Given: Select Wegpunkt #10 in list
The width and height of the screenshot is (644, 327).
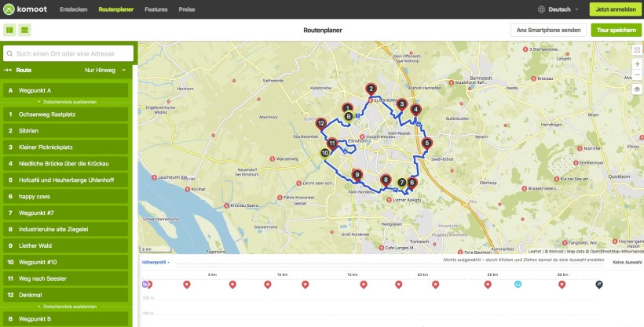Looking at the screenshot, I should (x=66, y=262).
